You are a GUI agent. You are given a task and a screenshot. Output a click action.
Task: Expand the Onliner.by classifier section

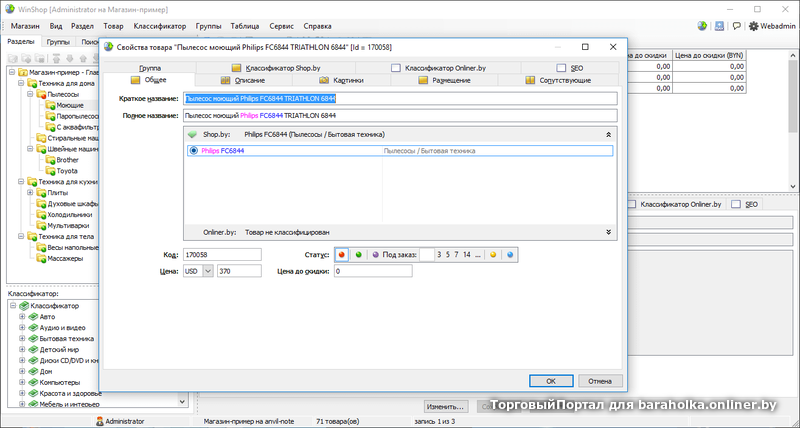click(x=608, y=232)
